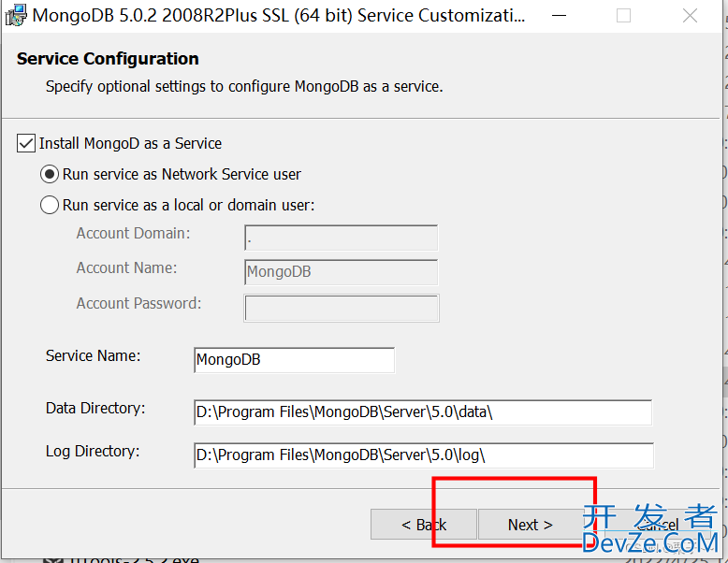Image resolution: width=728 pixels, height=563 pixels.
Task: Cancel the MongoDB installation
Action: [x=658, y=525]
